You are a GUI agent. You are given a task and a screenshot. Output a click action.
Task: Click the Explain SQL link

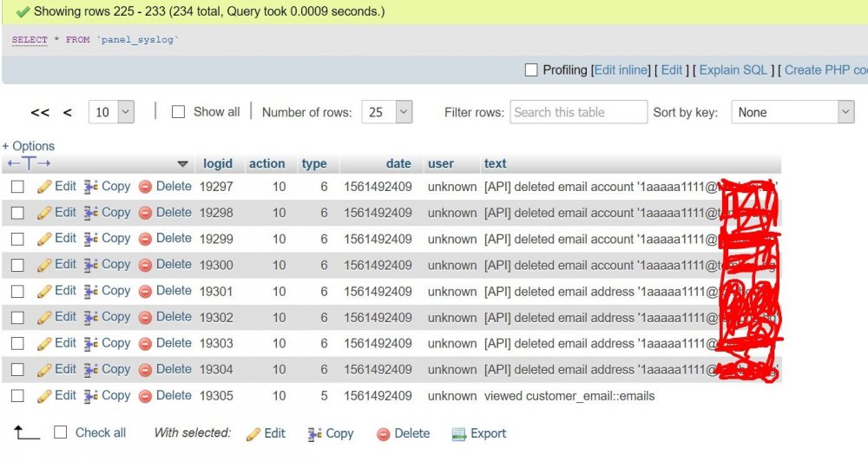point(733,70)
